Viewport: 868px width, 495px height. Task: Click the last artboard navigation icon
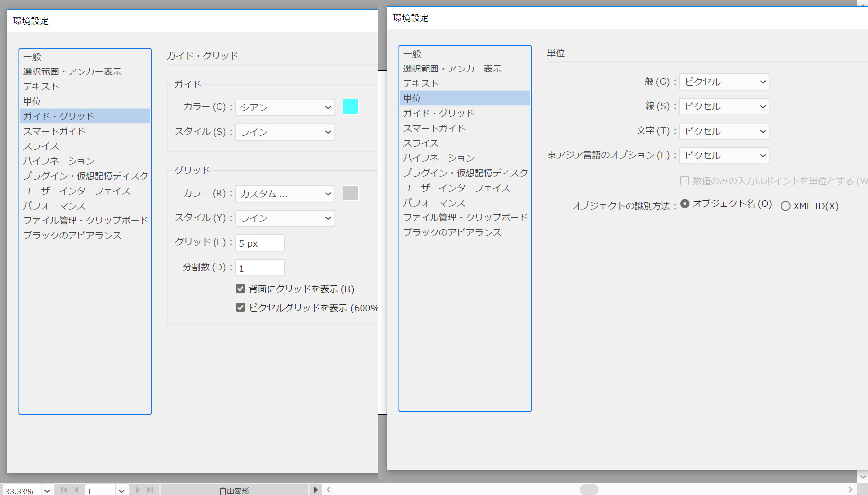click(150, 490)
